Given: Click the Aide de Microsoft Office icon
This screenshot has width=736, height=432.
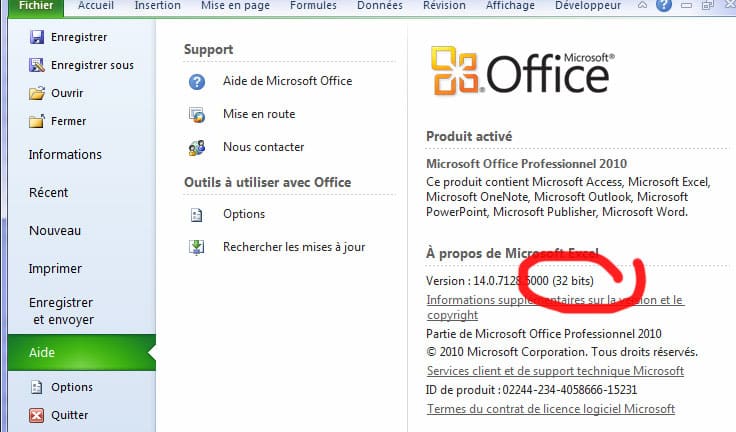Looking at the screenshot, I should (x=197, y=81).
